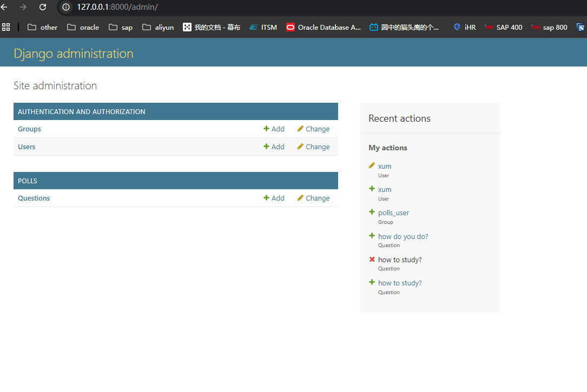Open the Polls app section header
This screenshot has height=392, width=587.
point(28,181)
